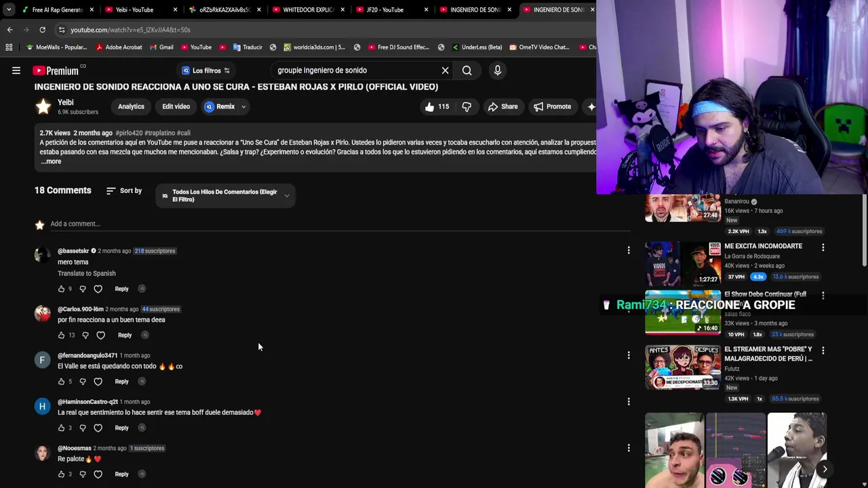Dislike the 'mero tema' comment
Viewport: 868px width, 488px height.
click(x=83, y=289)
